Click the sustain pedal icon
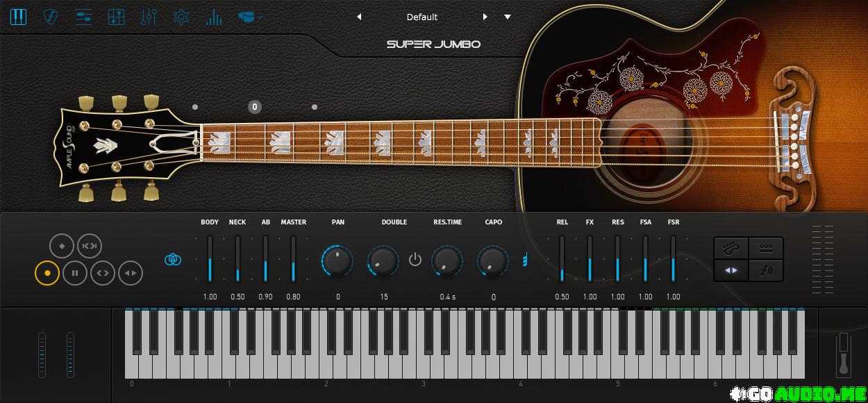868x403 pixels. pyautogui.click(x=844, y=354)
